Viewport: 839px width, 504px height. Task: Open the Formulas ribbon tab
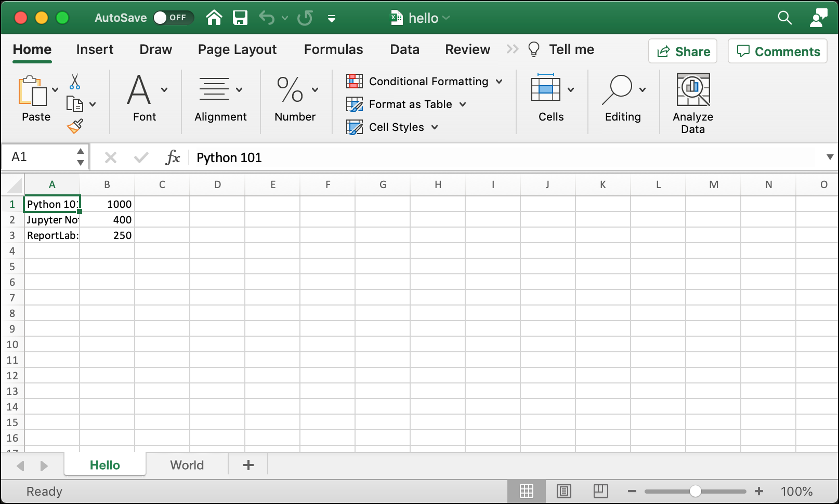333,49
